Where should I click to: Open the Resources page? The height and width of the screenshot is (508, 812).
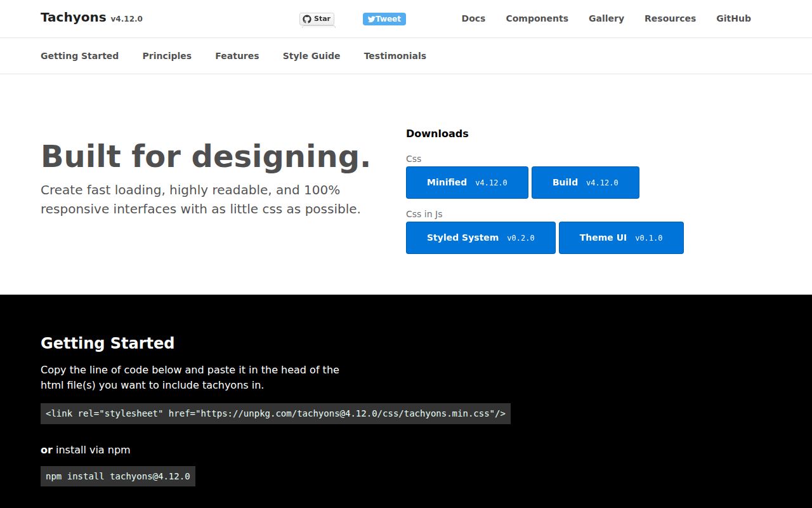tap(670, 18)
